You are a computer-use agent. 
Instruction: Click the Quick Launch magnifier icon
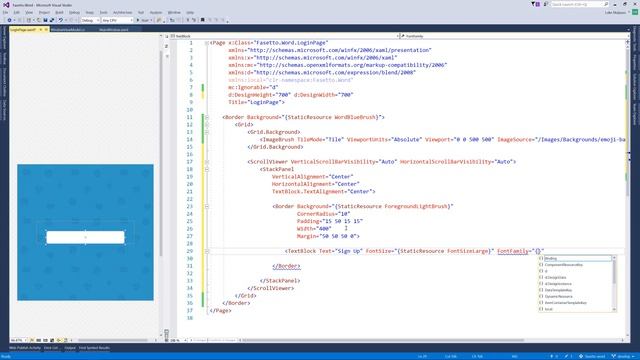[606, 4]
